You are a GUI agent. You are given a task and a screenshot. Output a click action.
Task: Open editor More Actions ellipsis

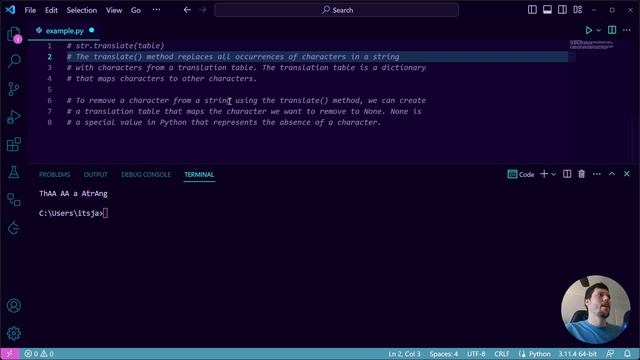tap(627, 30)
